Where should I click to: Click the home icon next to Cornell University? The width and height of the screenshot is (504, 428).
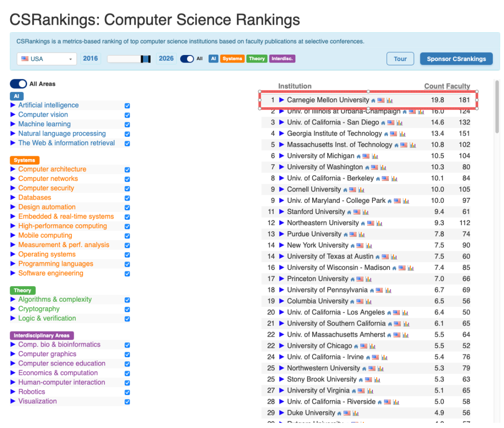tap(345, 190)
